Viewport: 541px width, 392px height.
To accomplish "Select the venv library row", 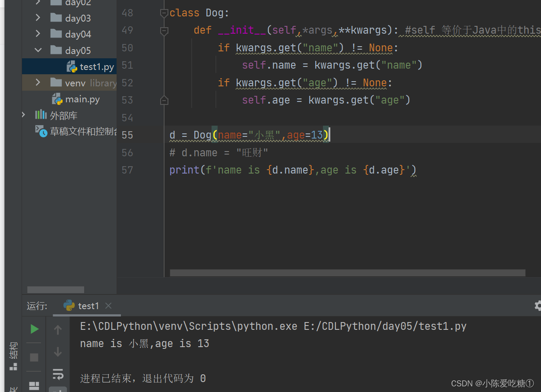I will coord(69,82).
